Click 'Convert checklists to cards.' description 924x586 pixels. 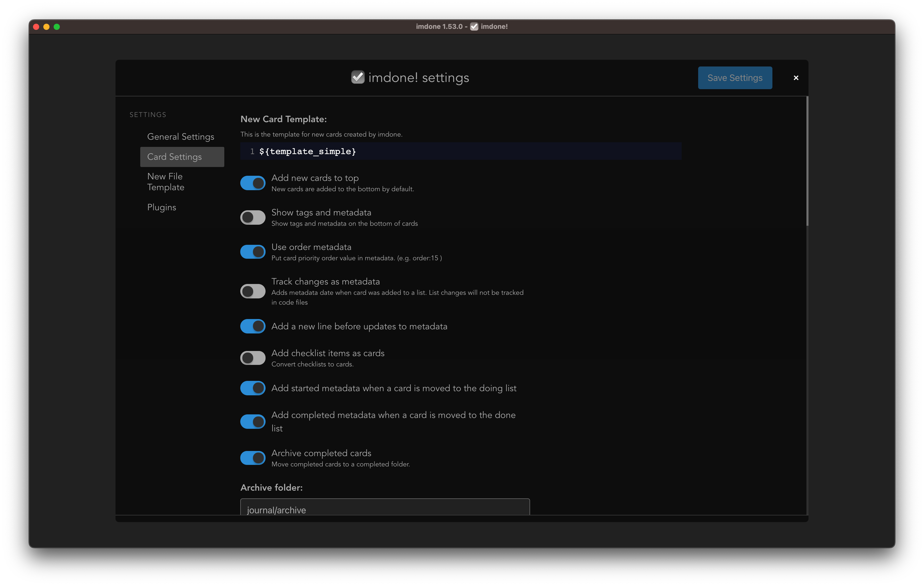[312, 364]
